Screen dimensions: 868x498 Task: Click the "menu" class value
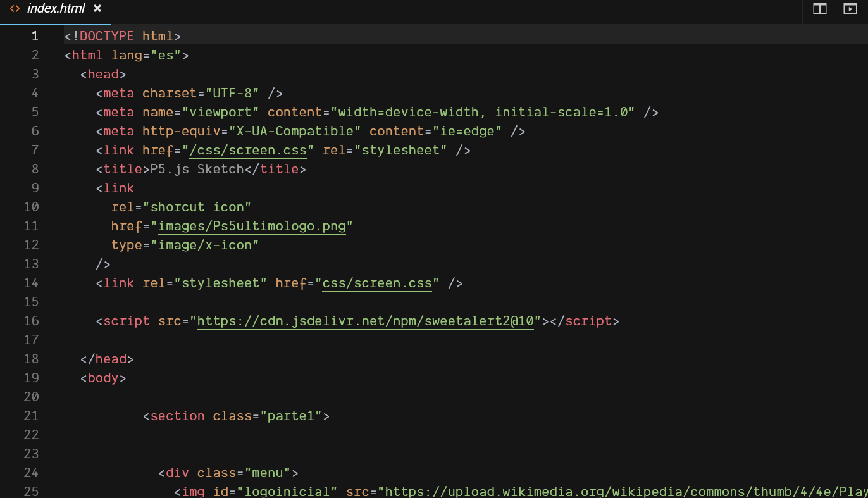268,473
